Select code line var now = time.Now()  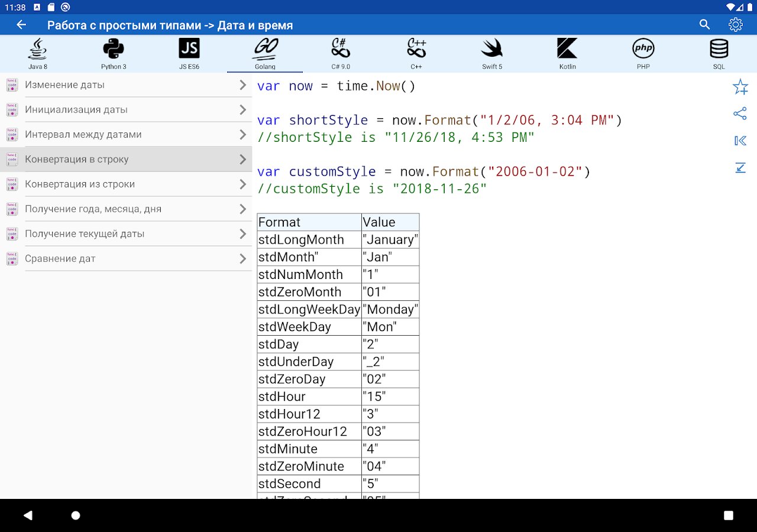pos(337,86)
